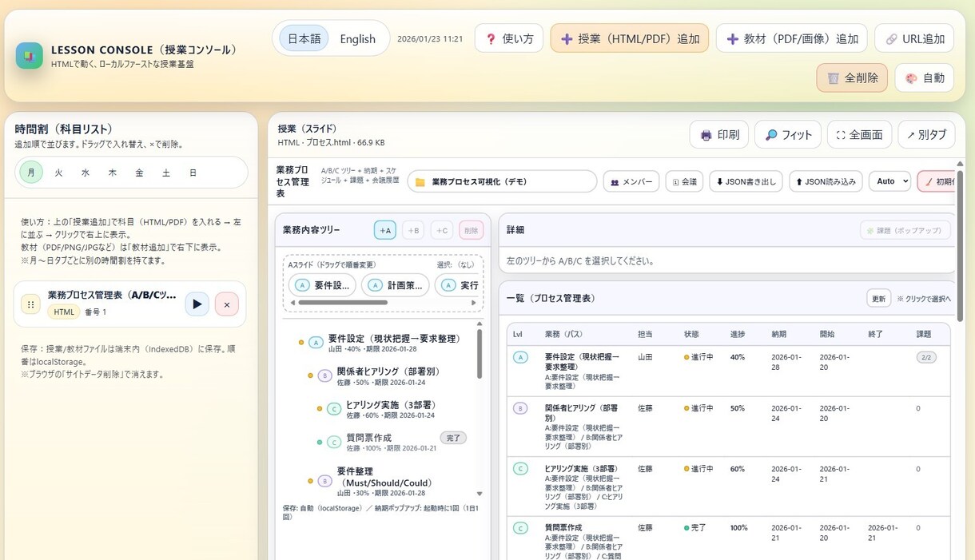
Task: Select the 火 day tab
Action: pos(58,173)
